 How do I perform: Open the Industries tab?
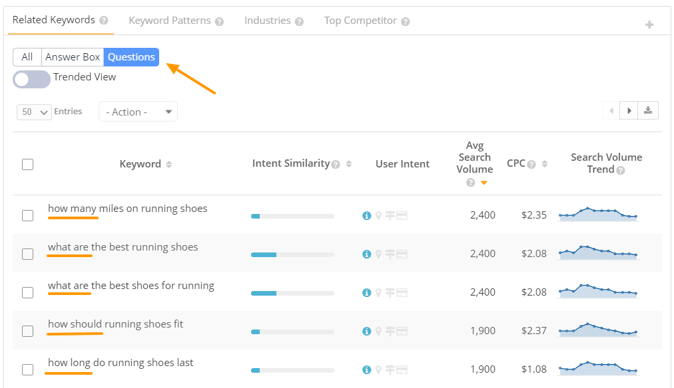pyautogui.click(x=267, y=21)
